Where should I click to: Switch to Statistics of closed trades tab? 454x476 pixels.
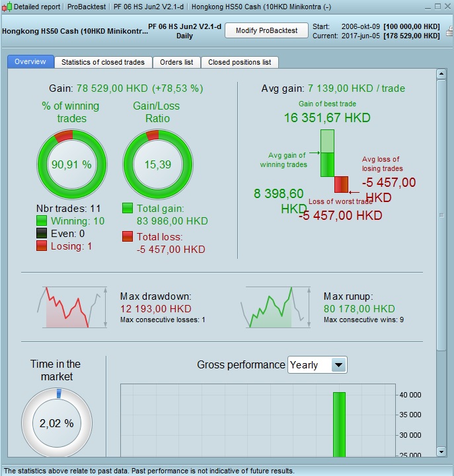point(103,62)
